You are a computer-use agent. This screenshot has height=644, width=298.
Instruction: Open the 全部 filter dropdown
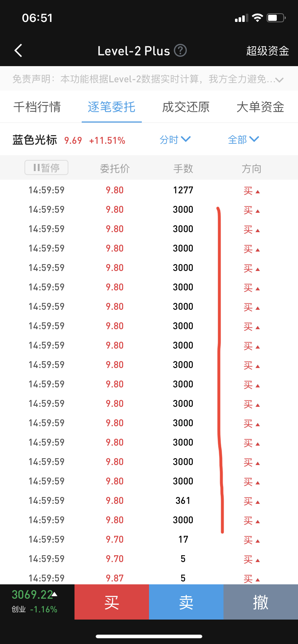click(x=243, y=139)
